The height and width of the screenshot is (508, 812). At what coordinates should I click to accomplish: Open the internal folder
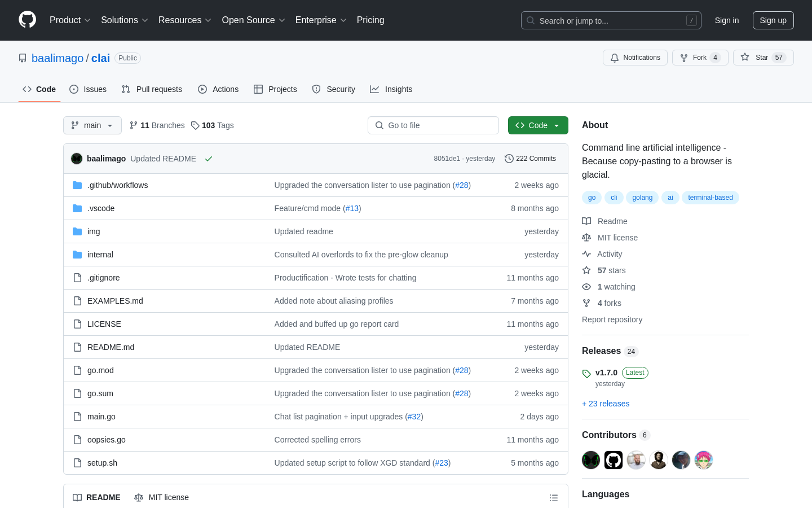(x=100, y=255)
